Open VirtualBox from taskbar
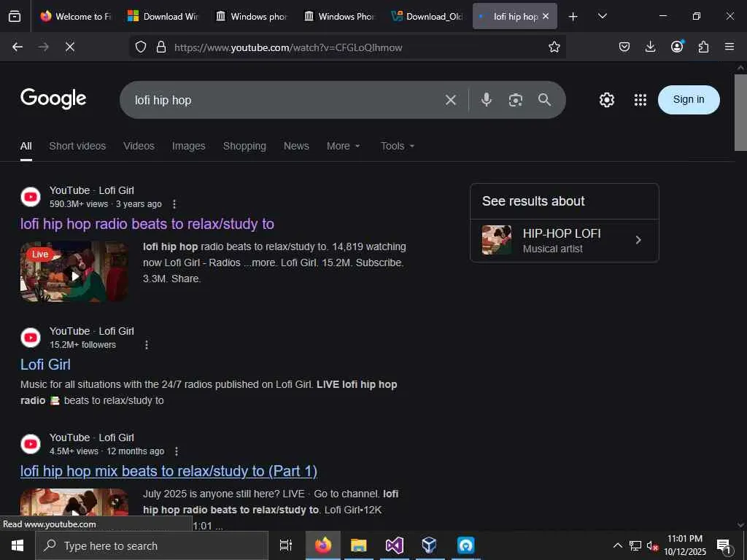 429,545
